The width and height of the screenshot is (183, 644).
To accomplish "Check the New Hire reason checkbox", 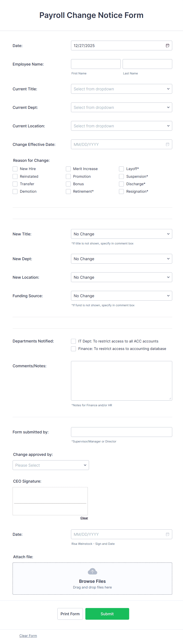I will pyautogui.click(x=15, y=169).
